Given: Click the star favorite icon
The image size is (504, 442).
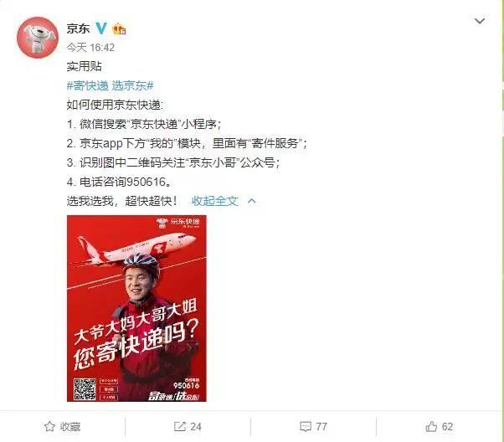Looking at the screenshot, I should coord(49,427).
